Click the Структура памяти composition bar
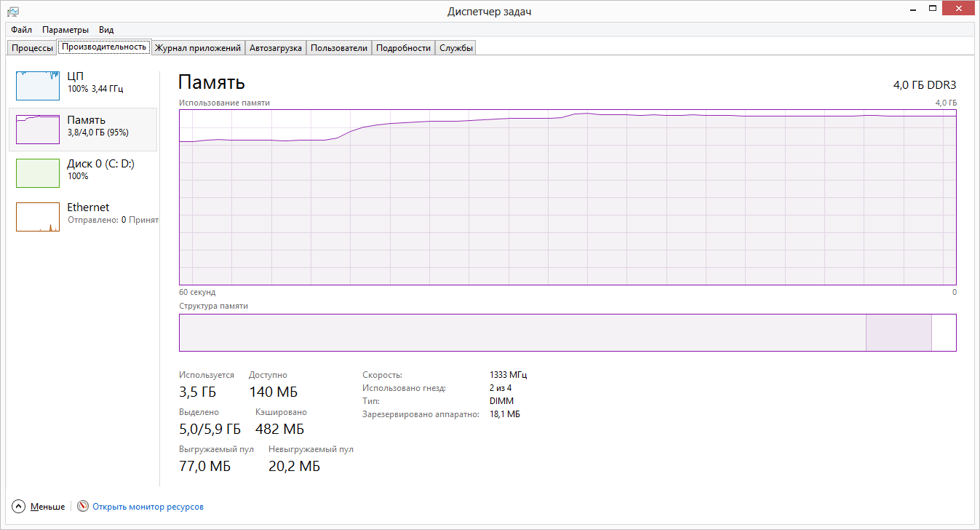The image size is (980, 530). click(567, 333)
